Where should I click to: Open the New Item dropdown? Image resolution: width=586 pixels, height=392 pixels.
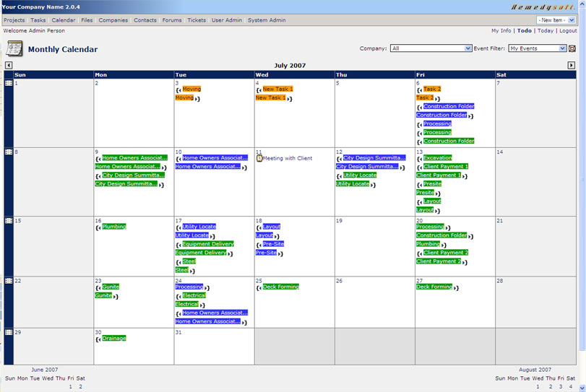(556, 20)
